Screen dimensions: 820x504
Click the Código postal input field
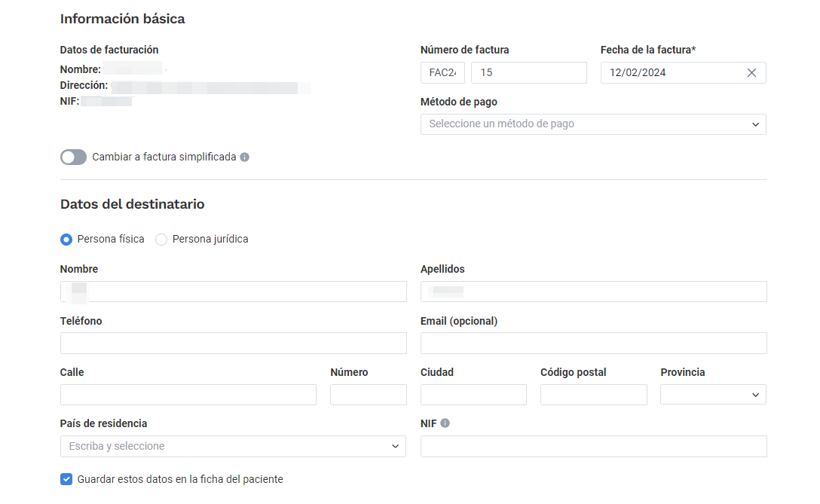point(593,394)
